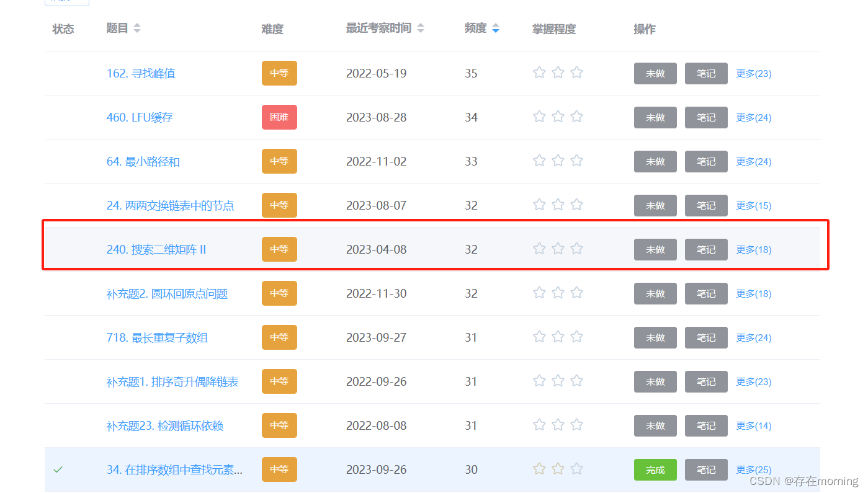868x493 pixels.
Task: Toggle 未做 status for 64. 最小路径和
Action: 655,161
